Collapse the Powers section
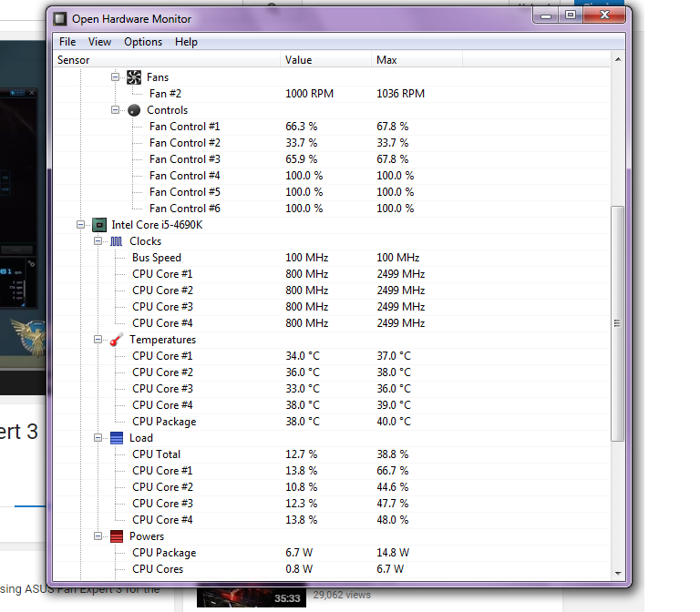 coord(98,535)
